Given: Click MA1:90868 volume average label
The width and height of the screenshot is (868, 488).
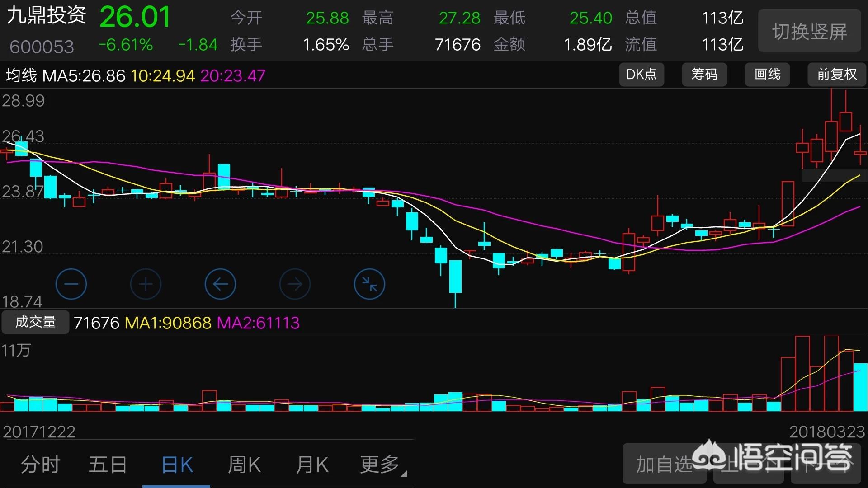Looking at the screenshot, I should (168, 323).
